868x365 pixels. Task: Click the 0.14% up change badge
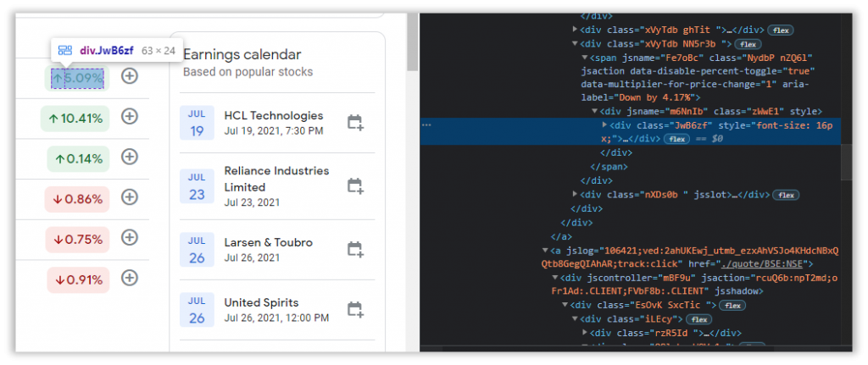[x=78, y=158]
